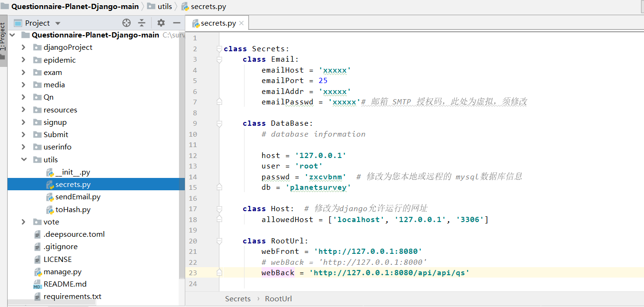This screenshot has height=307, width=644.
Task: Click the .gitignore file icon
Action: point(37,246)
